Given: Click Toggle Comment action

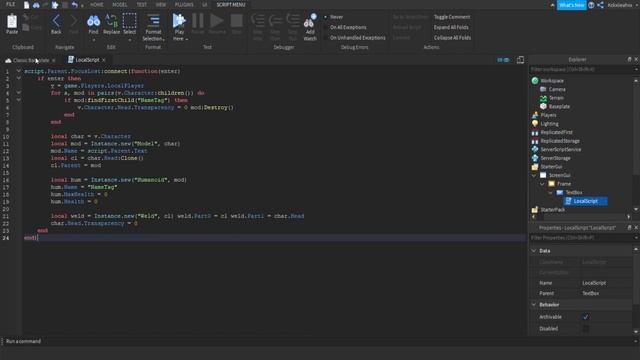Looking at the screenshot, I should coord(452,17).
